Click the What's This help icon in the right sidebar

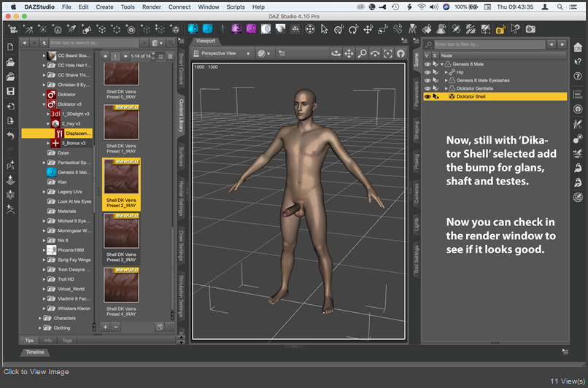pos(578,61)
